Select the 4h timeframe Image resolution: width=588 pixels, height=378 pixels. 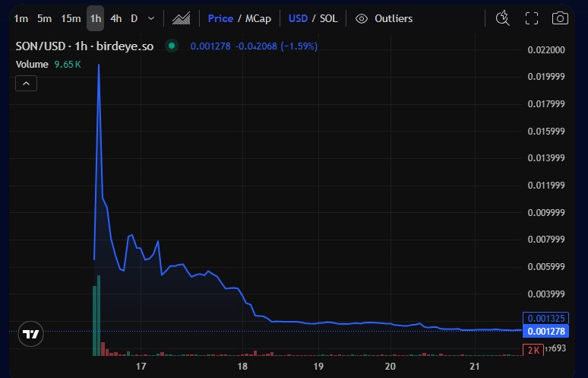coord(115,18)
